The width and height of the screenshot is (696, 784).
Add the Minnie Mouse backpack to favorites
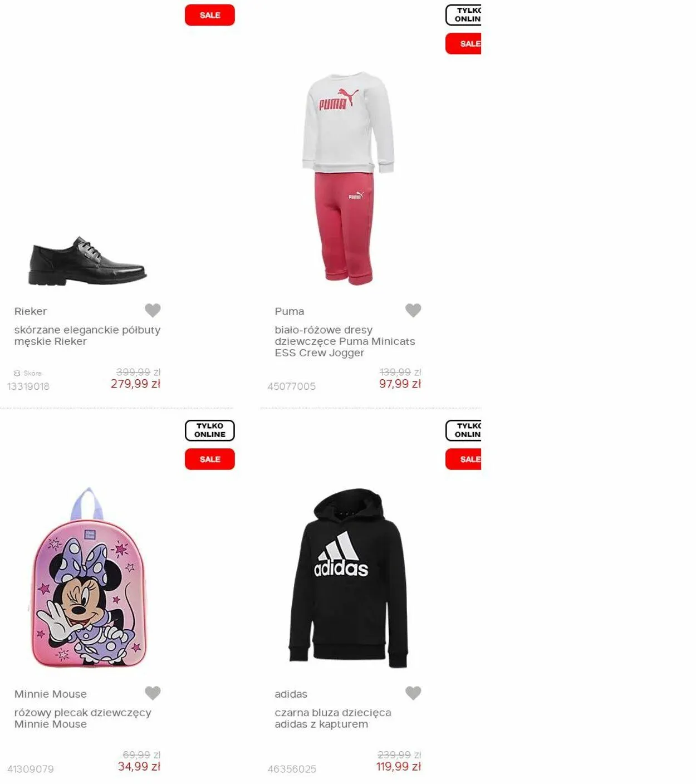point(153,693)
